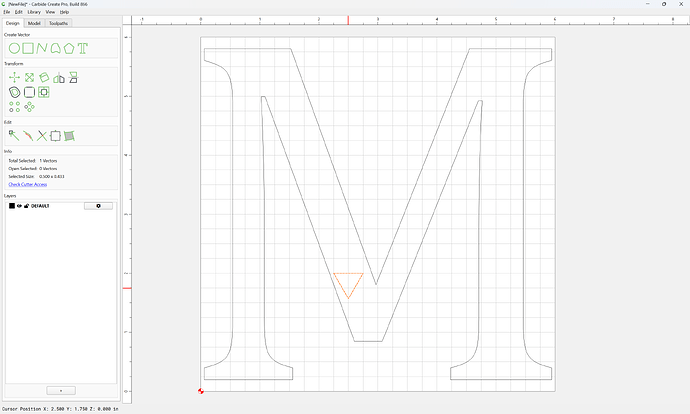Viewport: 690px width, 414px height.
Task: Select the Rectangle vector tool
Action: click(28, 48)
